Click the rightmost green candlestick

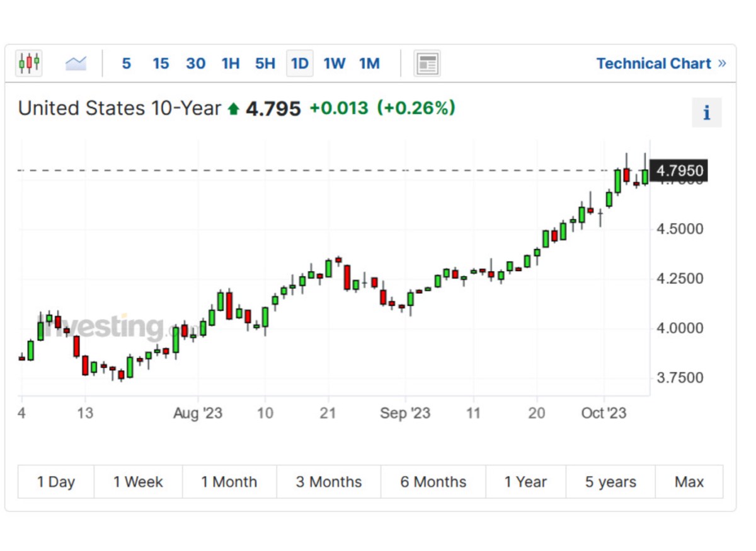coord(645,177)
